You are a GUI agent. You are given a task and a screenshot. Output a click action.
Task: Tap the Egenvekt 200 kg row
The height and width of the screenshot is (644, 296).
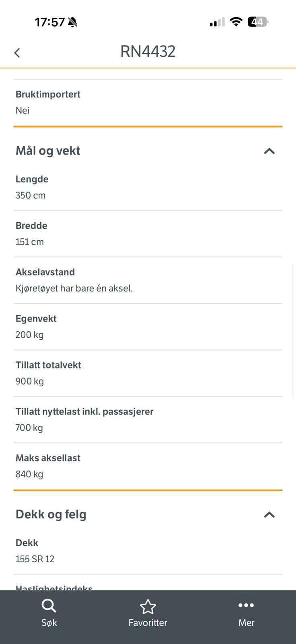(148, 326)
